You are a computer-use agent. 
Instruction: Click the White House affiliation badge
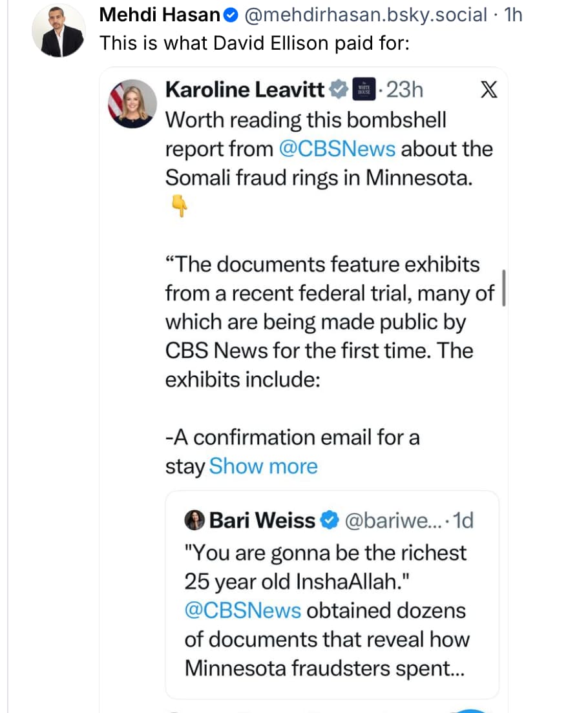point(363,90)
